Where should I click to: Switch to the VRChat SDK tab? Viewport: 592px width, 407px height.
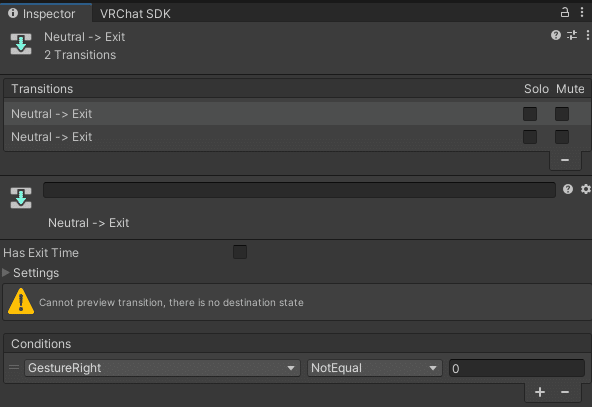click(x=135, y=14)
